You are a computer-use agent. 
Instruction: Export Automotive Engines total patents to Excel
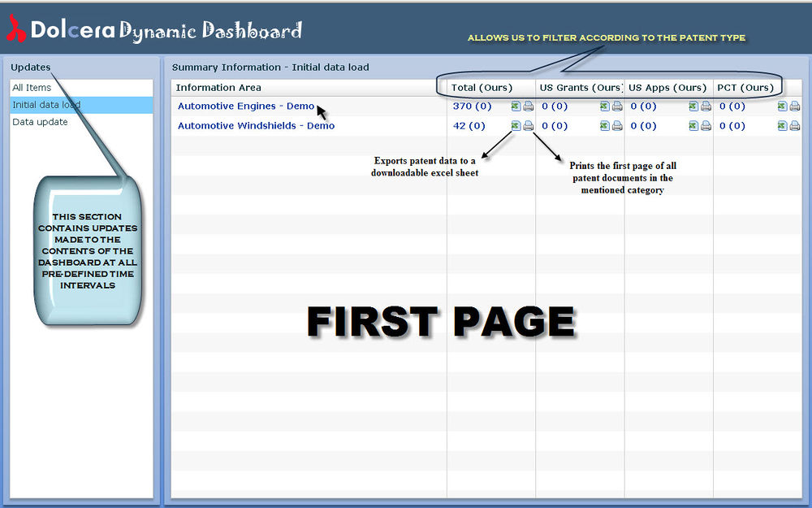click(x=516, y=106)
